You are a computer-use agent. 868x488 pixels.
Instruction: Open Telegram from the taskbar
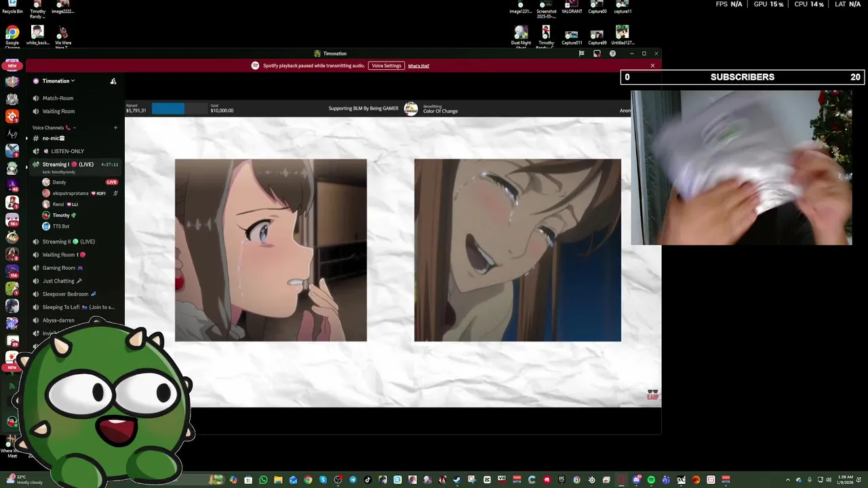tap(353, 480)
